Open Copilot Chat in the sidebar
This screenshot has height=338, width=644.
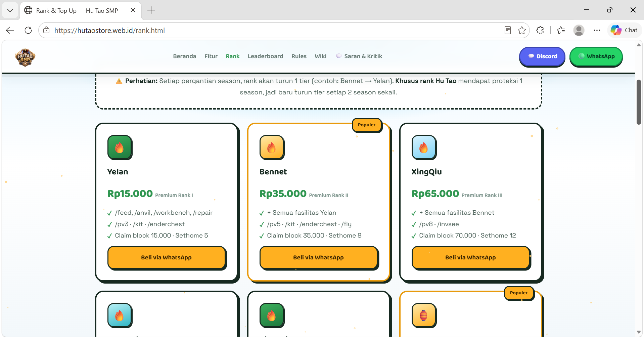[x=624, y=30]
